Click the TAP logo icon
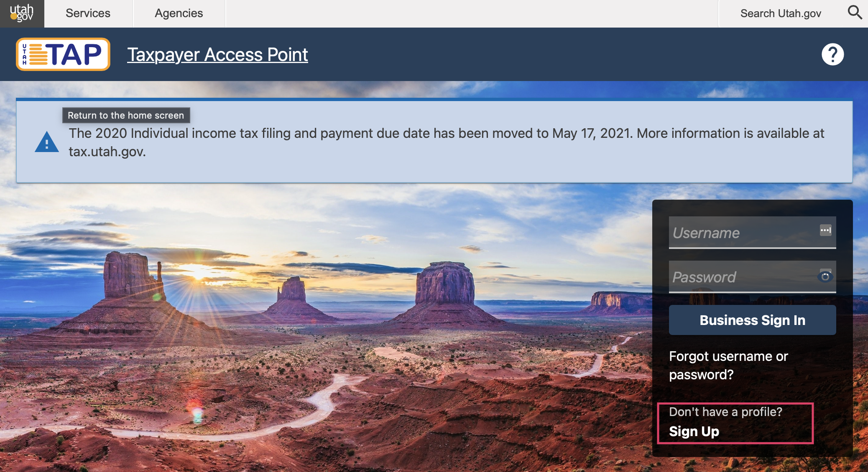The image size is (868, 472). click(63, 54)
